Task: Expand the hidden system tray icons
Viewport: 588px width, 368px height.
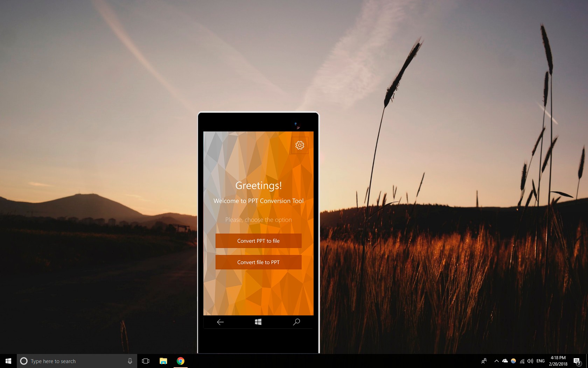Action: [496, 361]
